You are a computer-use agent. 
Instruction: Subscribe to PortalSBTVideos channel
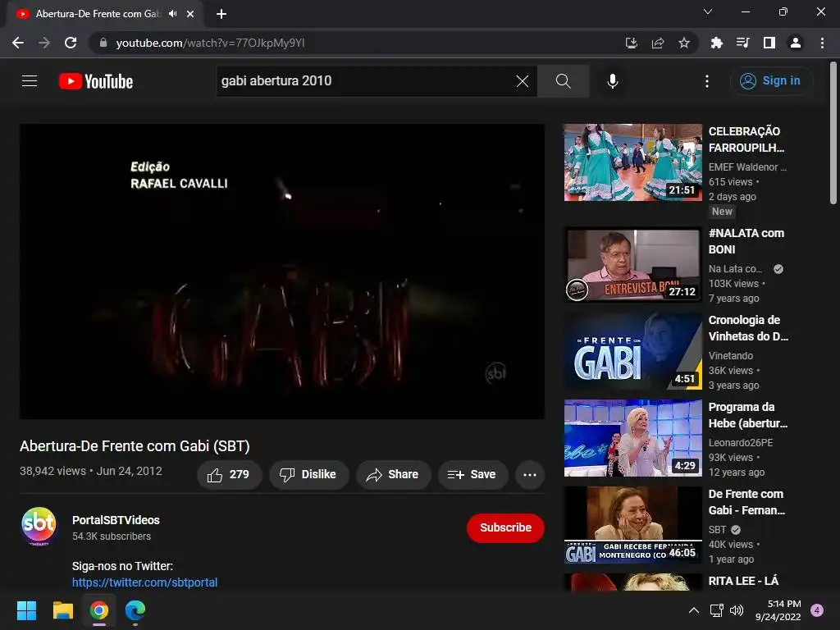click(505, 527)
